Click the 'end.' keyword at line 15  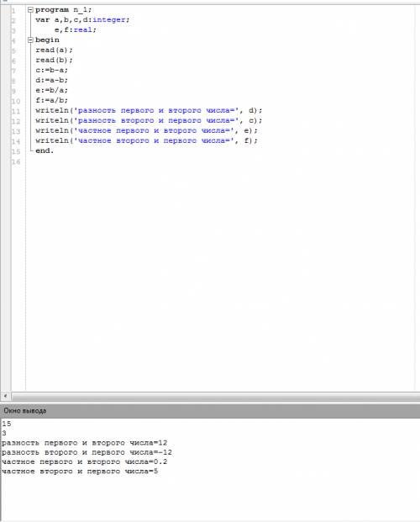point(45,150)
